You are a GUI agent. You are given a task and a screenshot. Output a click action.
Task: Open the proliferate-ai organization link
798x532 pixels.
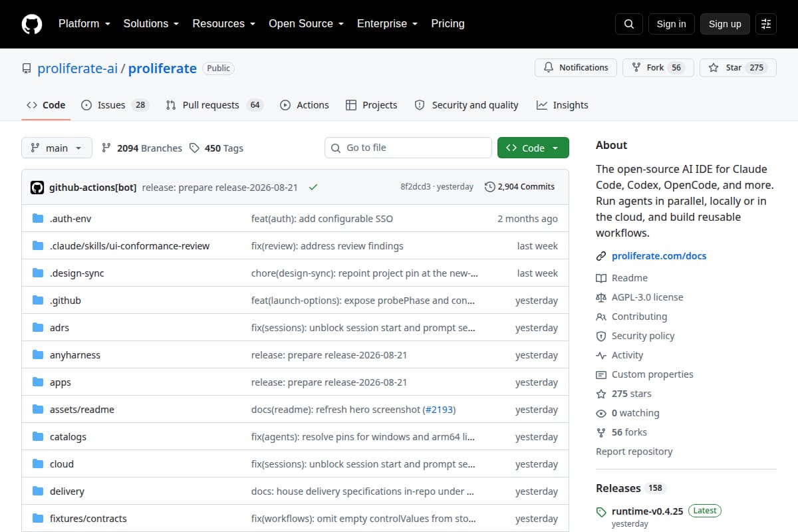click(x=78, y=68)
